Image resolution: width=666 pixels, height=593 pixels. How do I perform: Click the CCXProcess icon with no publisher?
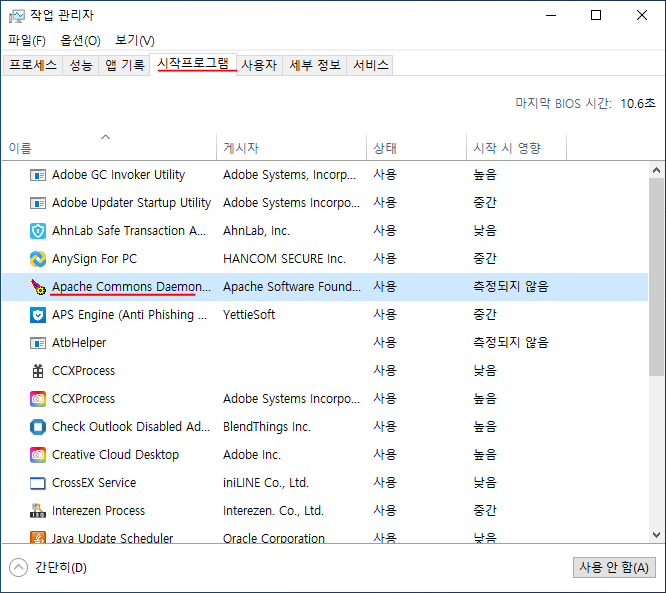click(38, 371)
